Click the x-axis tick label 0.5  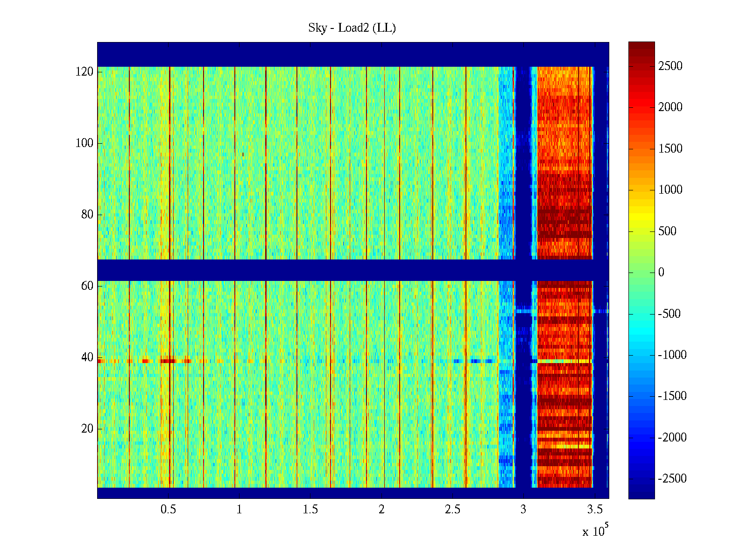click(x=168, y=510)
